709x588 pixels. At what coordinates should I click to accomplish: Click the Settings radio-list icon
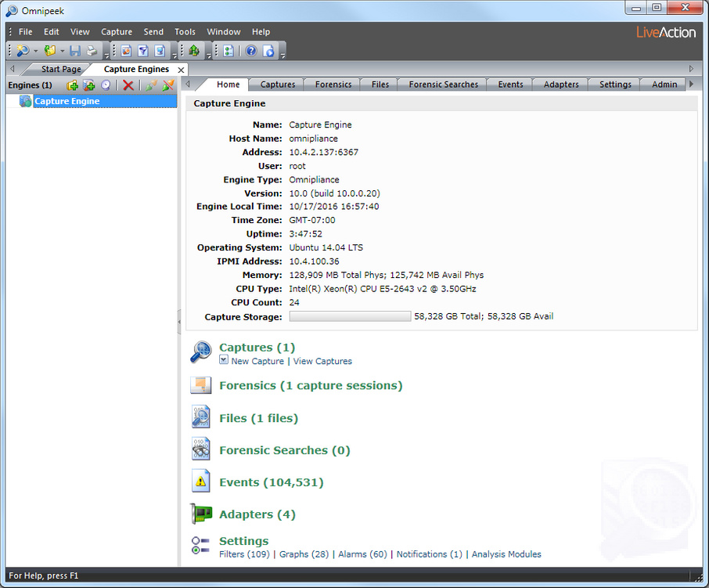pyautogui.click(x=200, y=545)
